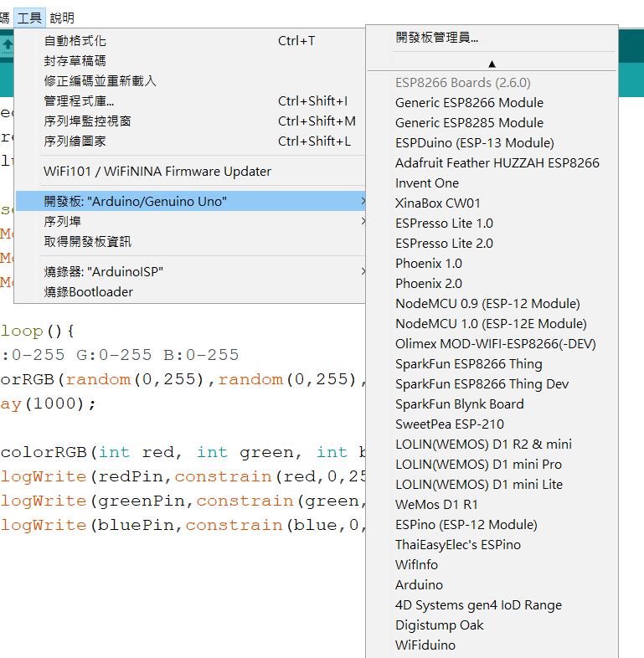Image resolution: width=644 pixels, height=658 pixels.
Task: Open 序列繪圖家 serial plotter
Action: [190, 141]
